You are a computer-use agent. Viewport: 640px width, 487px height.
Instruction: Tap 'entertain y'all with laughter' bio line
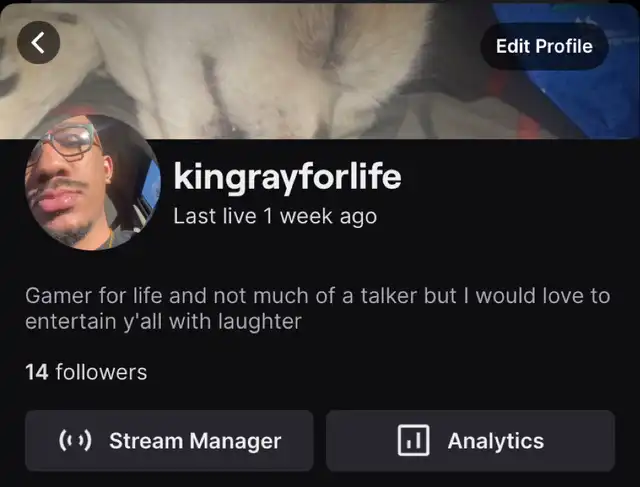pos(163,321)
